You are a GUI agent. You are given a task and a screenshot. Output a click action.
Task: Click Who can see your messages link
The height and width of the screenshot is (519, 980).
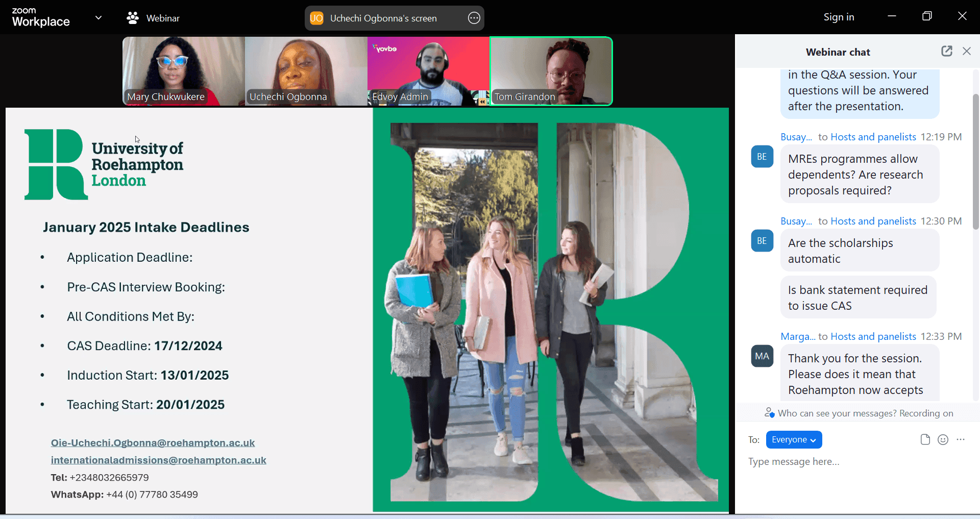pyautogui.click(x=837, y=413)
